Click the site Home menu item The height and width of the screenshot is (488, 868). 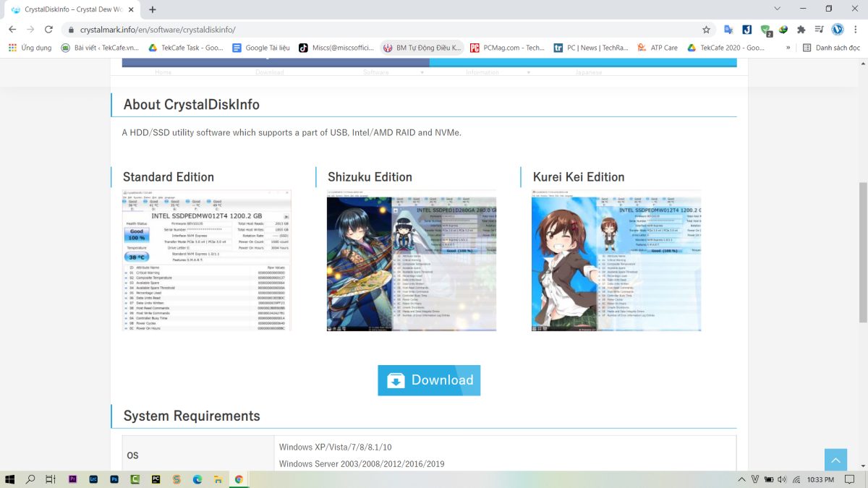click(x=163, y=72)
